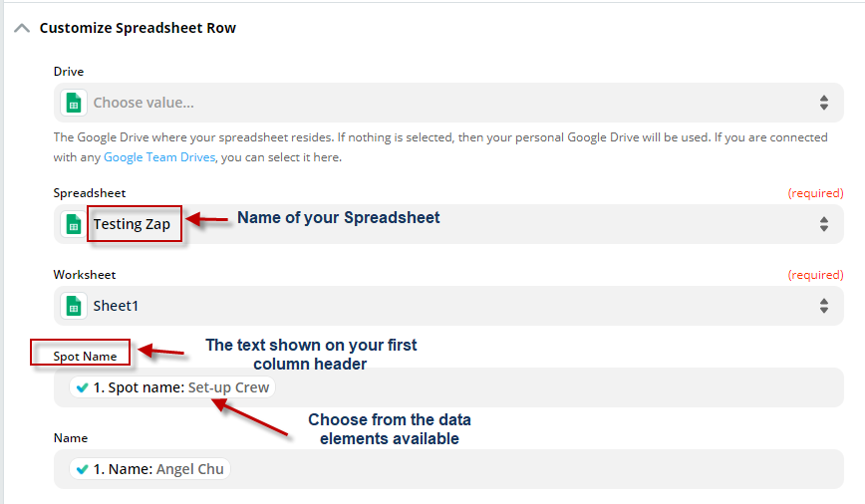This screenshot has width=865, height=504.
Task: Select the Sheet1 worksheet value
Action: coord(115,306)
